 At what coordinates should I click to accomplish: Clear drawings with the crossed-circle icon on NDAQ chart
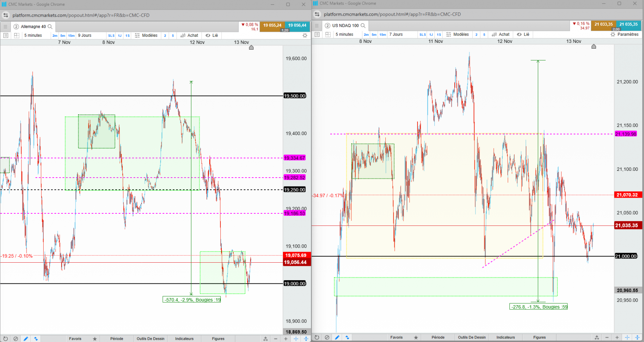point(327,337)
